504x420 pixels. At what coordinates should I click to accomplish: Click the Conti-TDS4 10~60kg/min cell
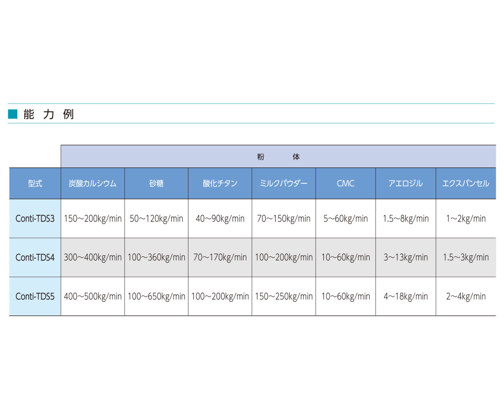click(x=345, y=257)
